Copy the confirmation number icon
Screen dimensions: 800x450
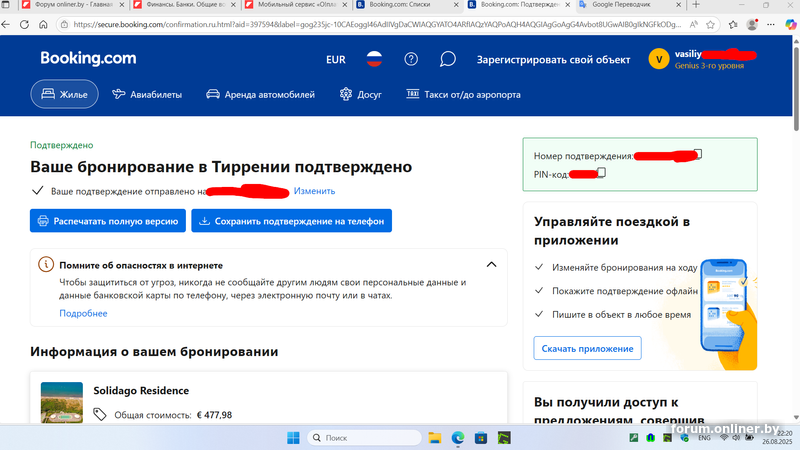point(698,154)
